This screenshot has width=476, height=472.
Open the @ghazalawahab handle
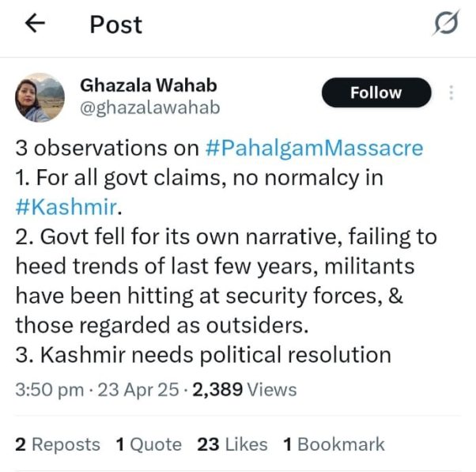pyautogui.click(x=150, y=108)
